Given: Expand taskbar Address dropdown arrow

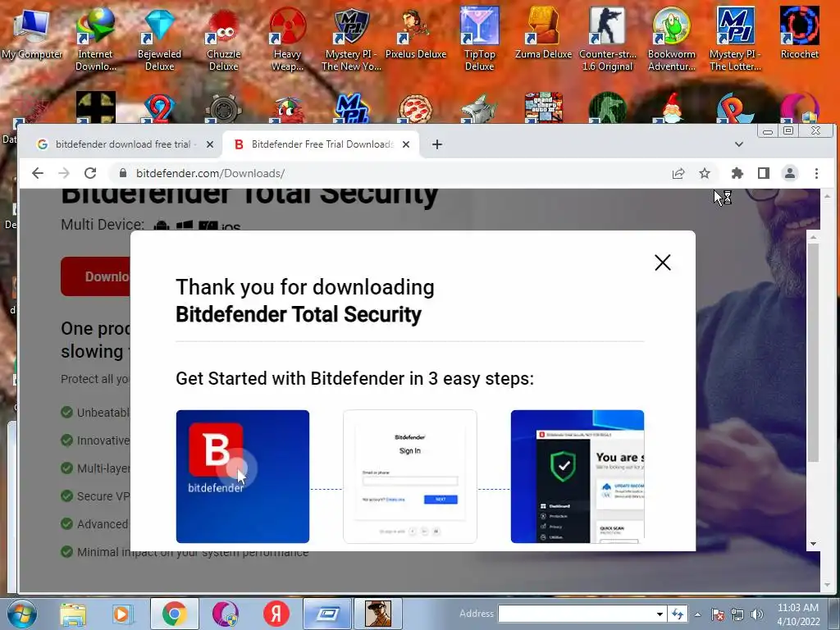Looking at the screenshot, I should coord(660,614).
